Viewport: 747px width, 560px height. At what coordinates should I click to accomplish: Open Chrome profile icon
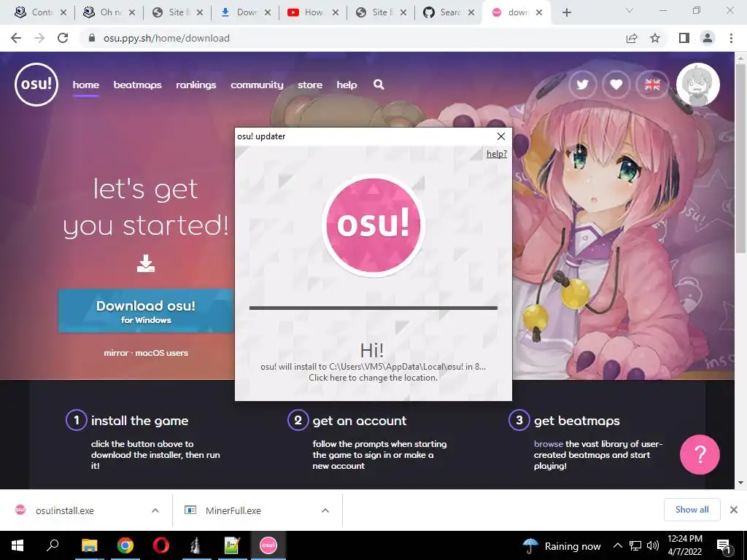(708, 38)
